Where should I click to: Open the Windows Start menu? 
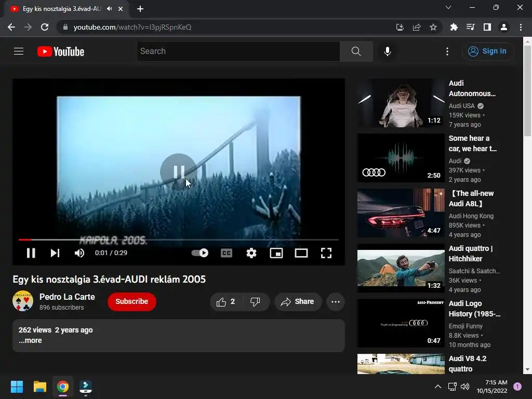point(17,387)
